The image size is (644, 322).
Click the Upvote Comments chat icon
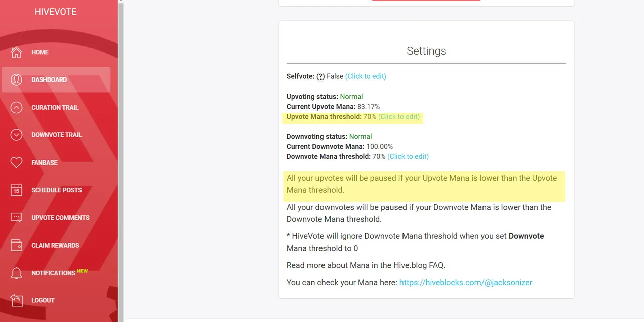pyautogui.click(x=16, y=218)
